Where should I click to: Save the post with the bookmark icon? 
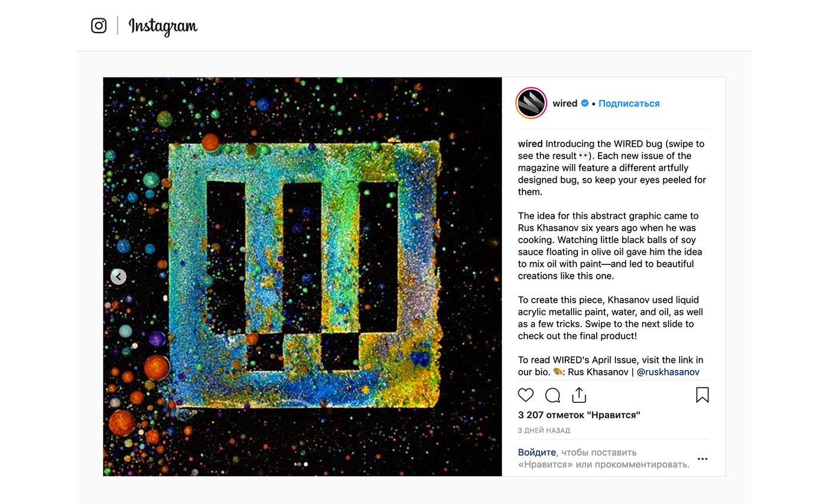pos(702,395)
